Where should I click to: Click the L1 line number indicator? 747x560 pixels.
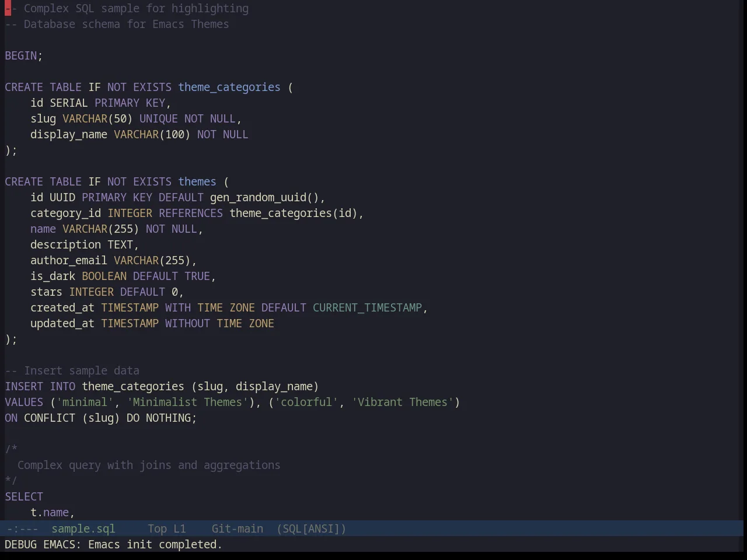click(x=180, y=528)
